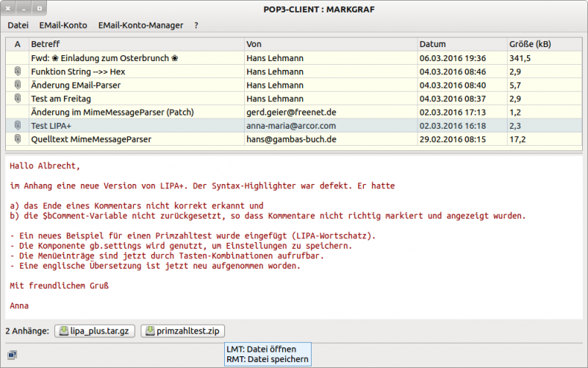Select email from gerd.geier@freenet.de
588x368 pixels.
[x=291, y=113]
